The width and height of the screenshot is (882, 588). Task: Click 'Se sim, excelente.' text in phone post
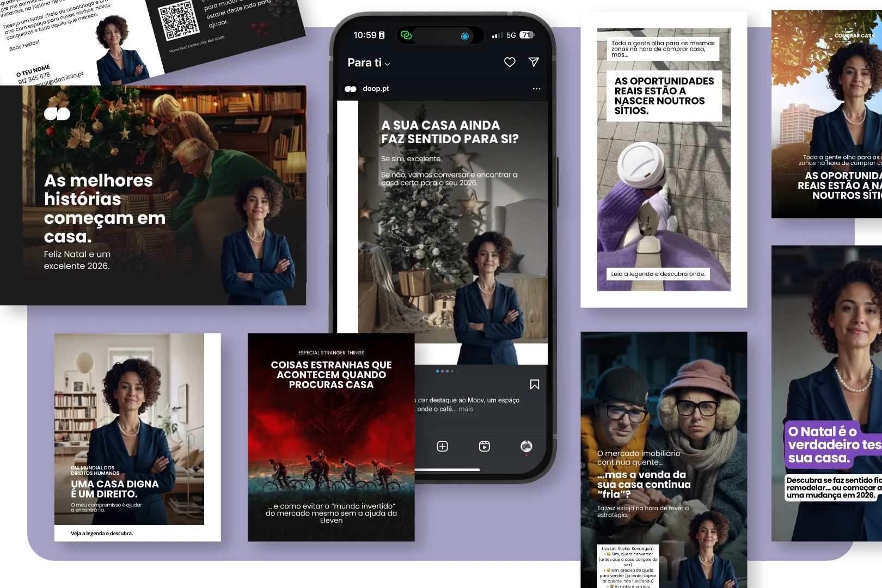411,158
